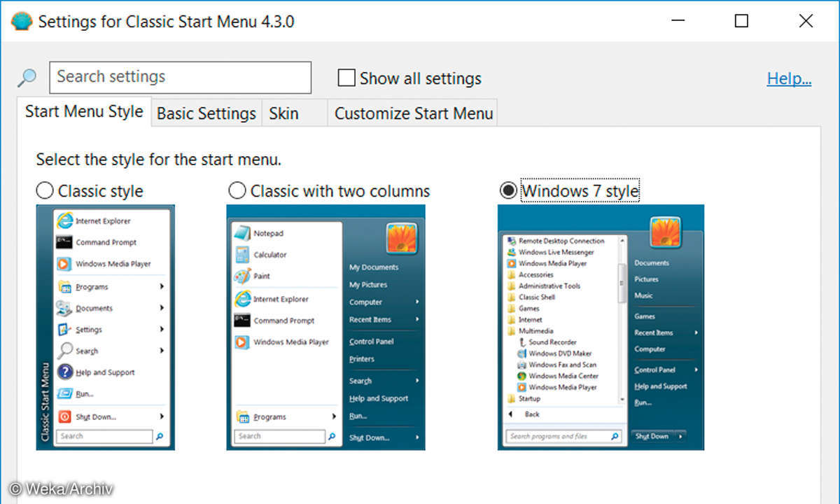The height and width of the screenshot is (504, 840).
Task: Click the Windows 7 style preview thumbnail
Action: (x=601, y=327)
